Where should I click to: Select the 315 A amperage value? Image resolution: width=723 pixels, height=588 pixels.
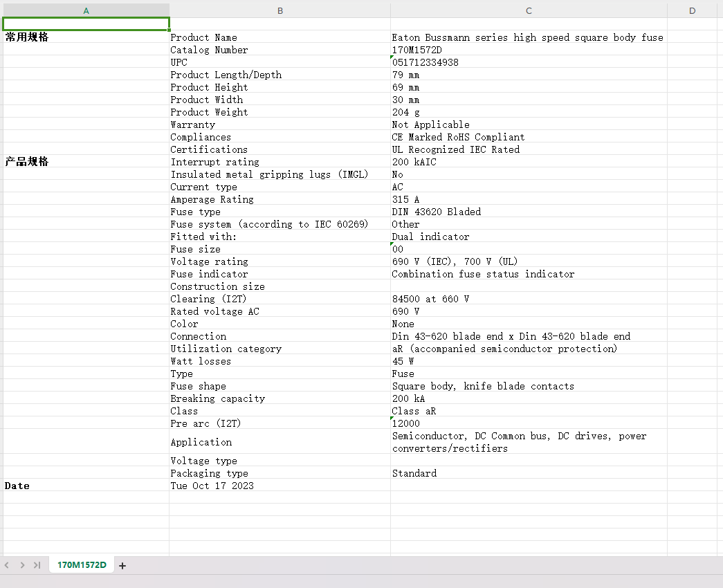point(529,199)
